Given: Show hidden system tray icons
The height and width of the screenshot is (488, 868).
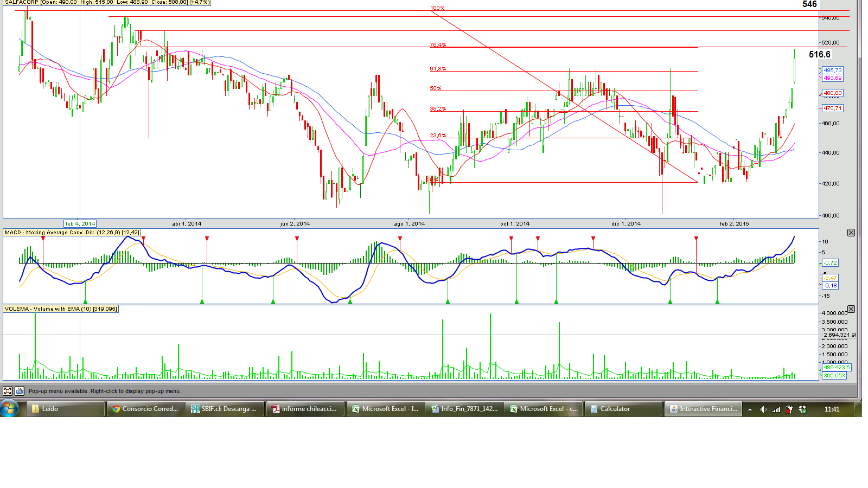Looking at the screenshot, I should click(x=750, y=409).
